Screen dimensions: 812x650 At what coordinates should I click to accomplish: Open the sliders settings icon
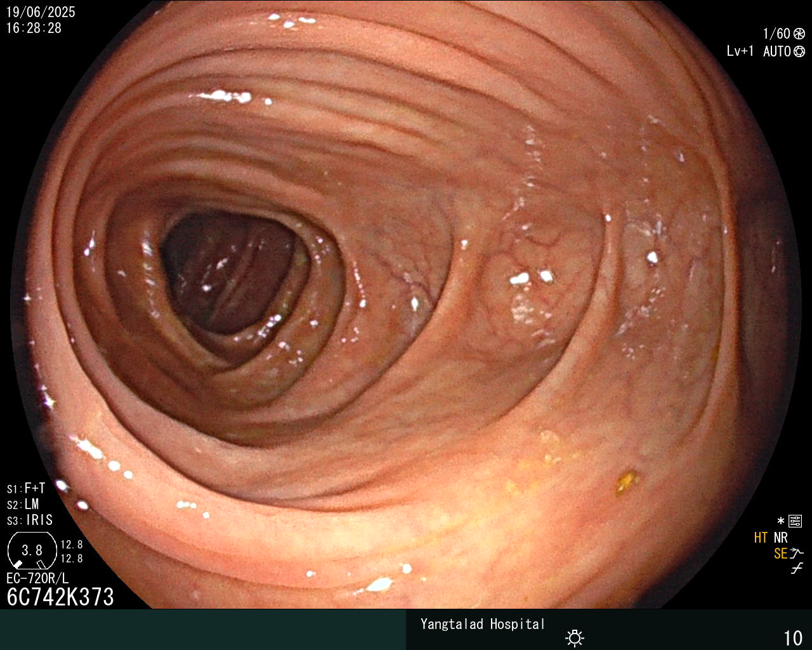click(796, 521)
